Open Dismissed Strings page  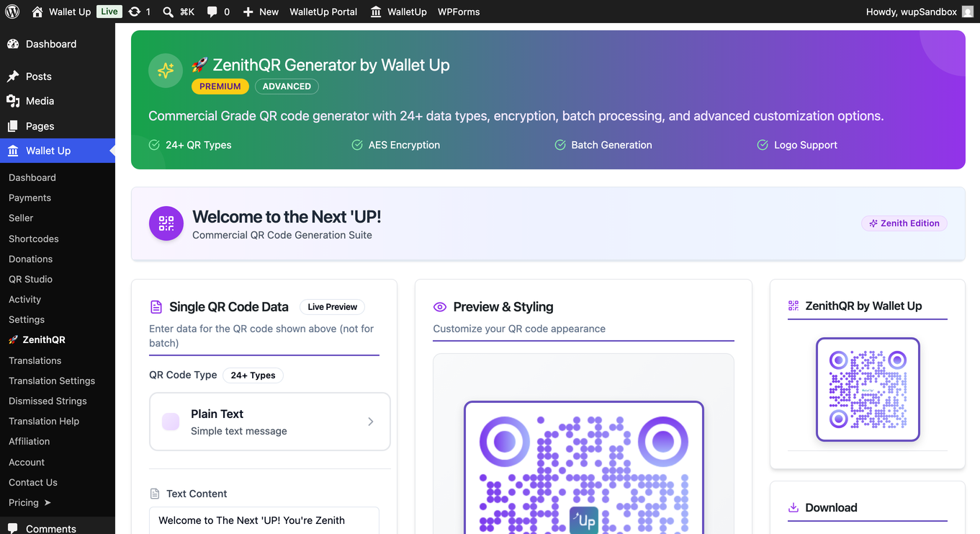tap(48, 401)
